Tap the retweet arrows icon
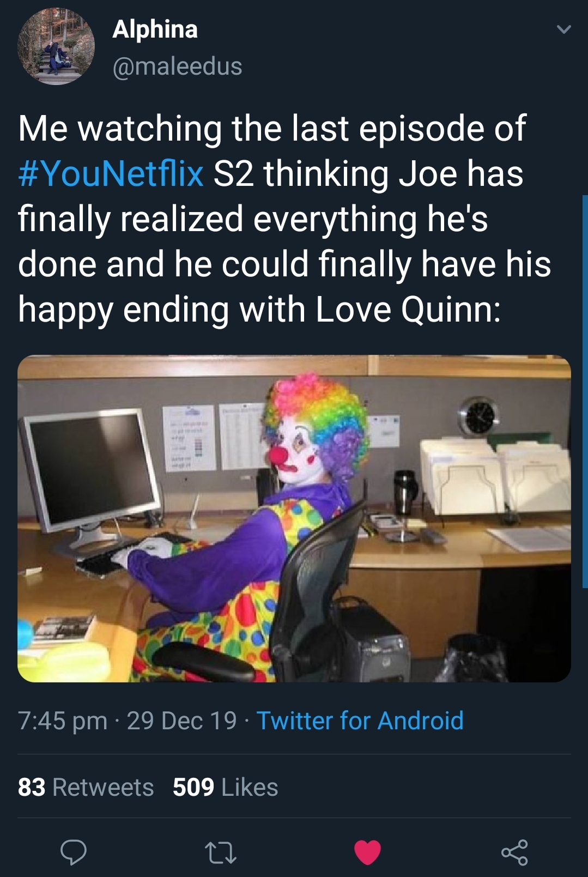This screenshot has height=877, width=588. click(x=220, y=852)
